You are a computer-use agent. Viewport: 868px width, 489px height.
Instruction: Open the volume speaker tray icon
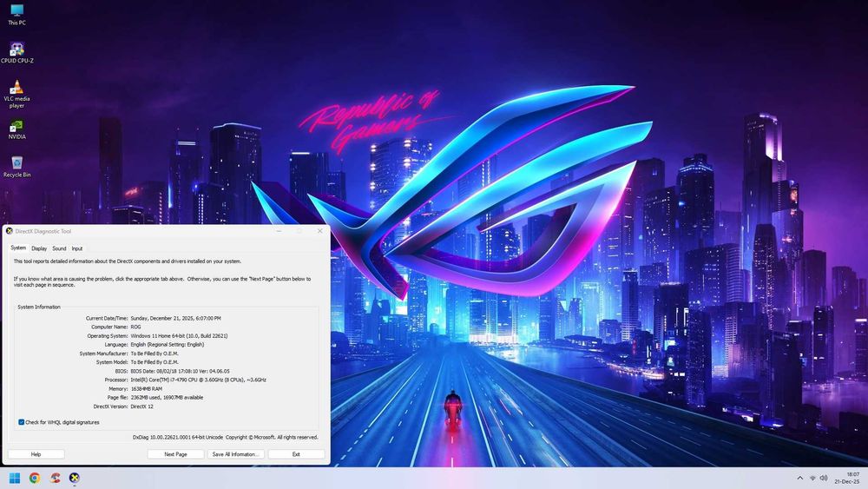[824, 478]
